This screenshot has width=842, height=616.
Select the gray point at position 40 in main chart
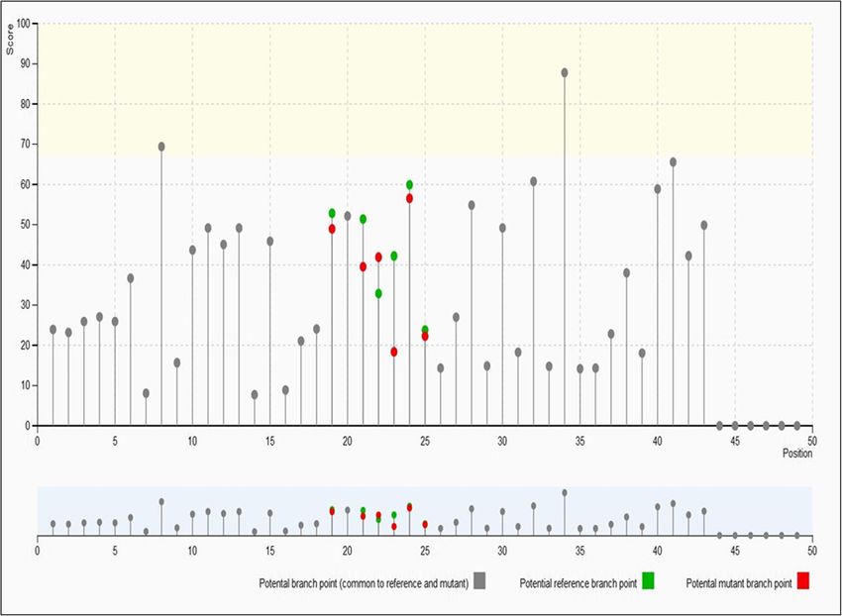click(x=658, y=189)
